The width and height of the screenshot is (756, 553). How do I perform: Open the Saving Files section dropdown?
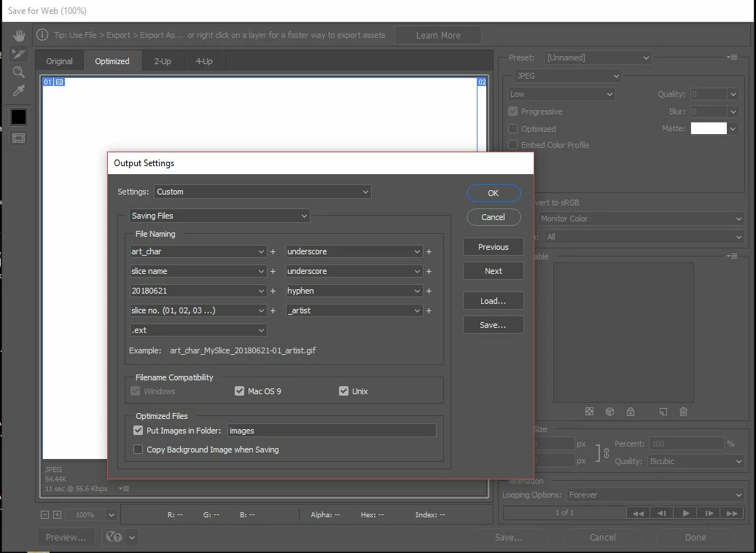click(x=219, y=216)
